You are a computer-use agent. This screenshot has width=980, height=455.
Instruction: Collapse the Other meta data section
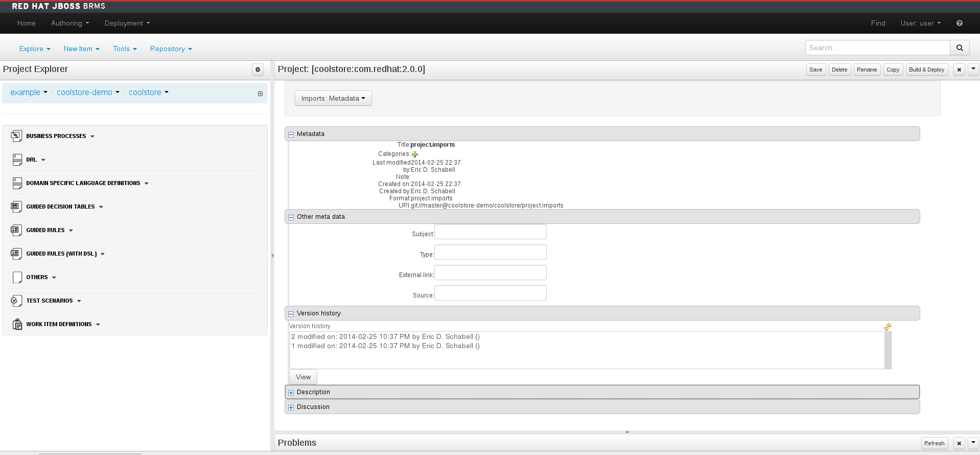point(291,217)
